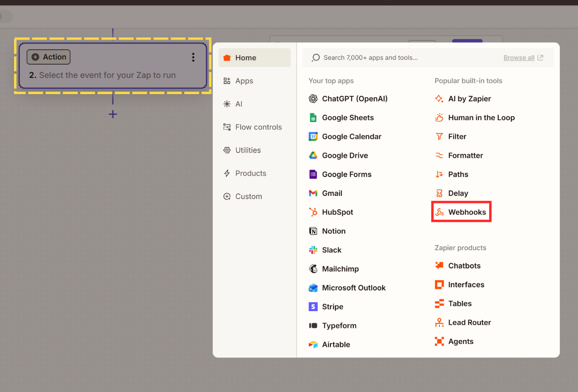Screen dimensions: 578x392
Task: Open the Home tab in sidebar
Action: pyautogui.click(x=254, y=58)
